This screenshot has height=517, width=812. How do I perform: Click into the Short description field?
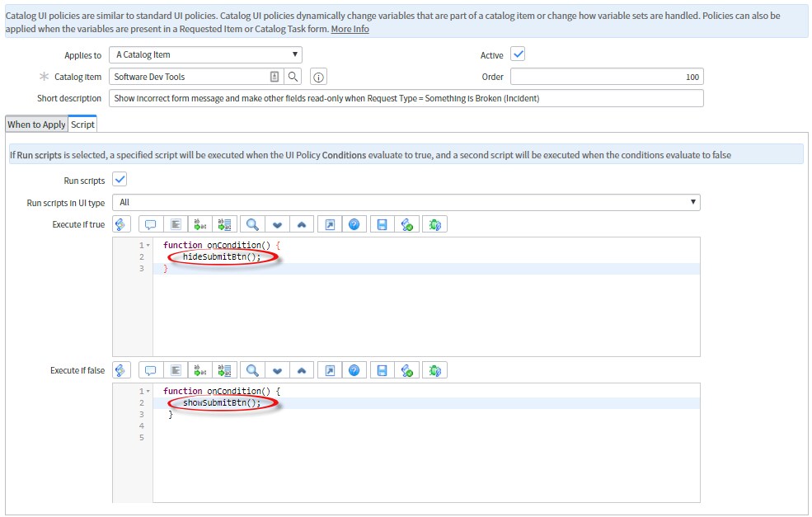406,98
